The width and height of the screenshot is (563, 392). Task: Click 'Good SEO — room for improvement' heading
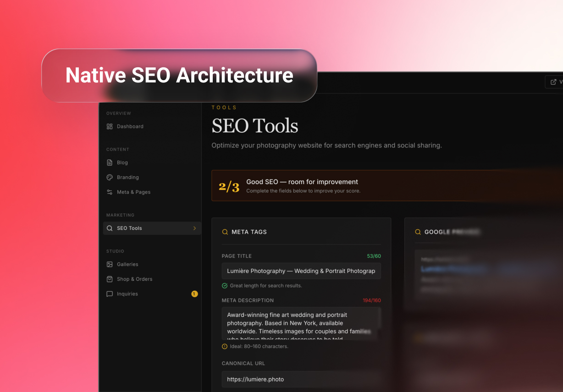point(302,182)
